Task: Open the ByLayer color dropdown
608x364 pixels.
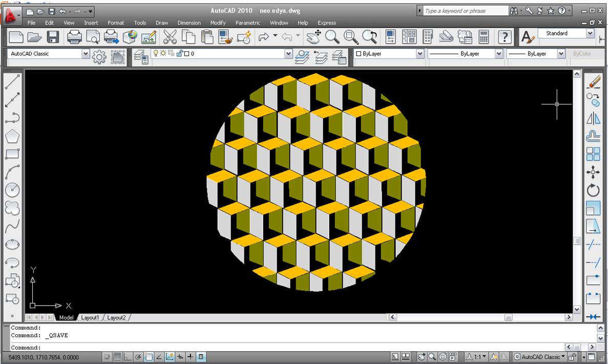Action: click(420, 53)
